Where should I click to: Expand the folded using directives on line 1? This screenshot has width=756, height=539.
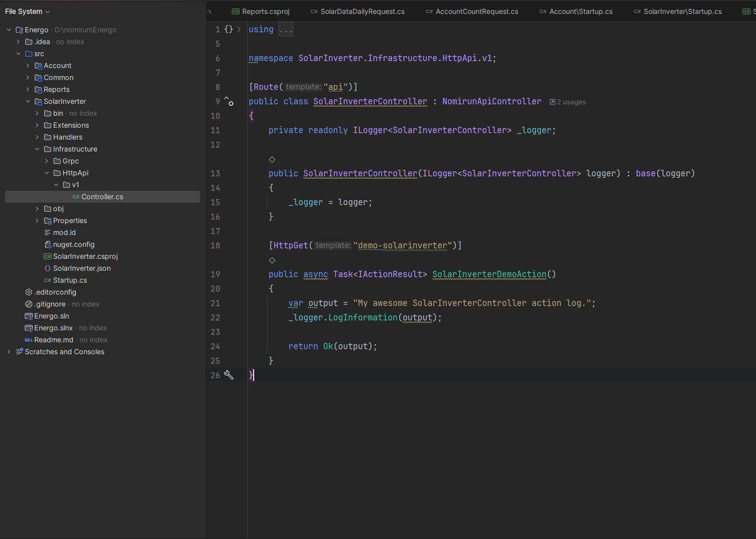(x=239, y=29)
